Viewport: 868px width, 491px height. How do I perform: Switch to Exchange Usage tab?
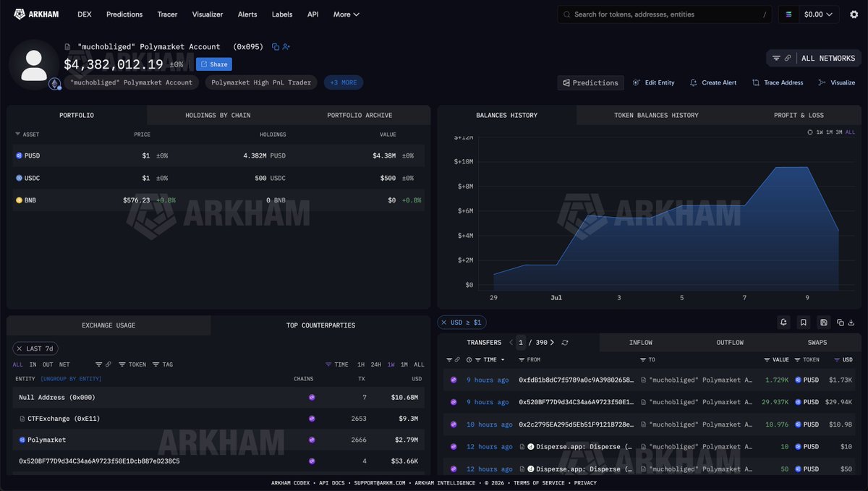109,325
